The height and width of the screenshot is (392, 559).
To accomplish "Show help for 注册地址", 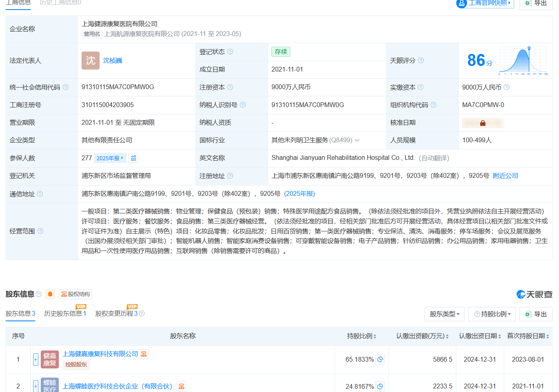I will (x=230, y=176).
